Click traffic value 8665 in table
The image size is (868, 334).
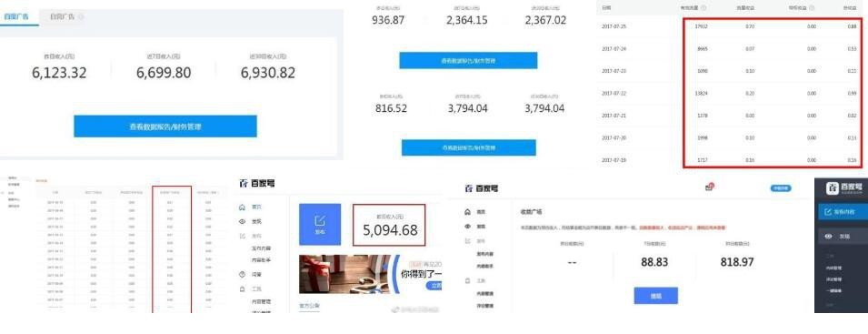[x=703, y=49]
